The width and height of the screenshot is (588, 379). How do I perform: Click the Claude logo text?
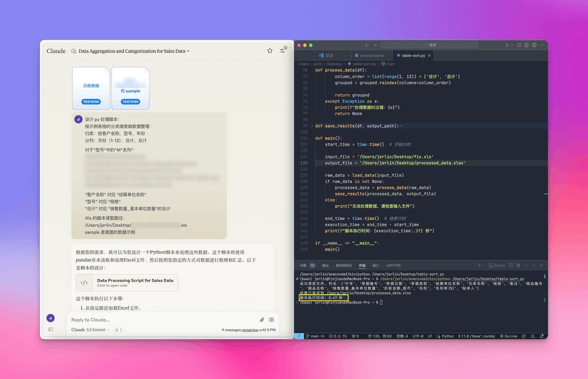[x=56, y=51]
